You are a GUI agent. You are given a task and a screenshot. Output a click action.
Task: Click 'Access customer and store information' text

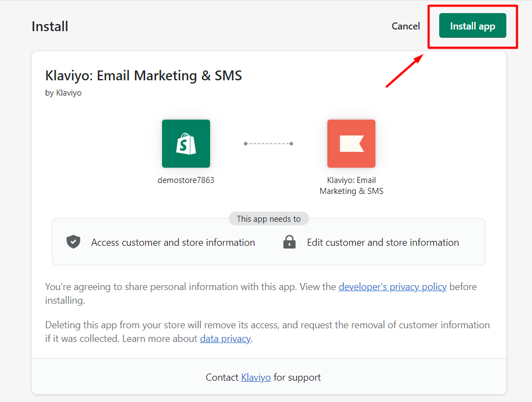click(173, 243)
